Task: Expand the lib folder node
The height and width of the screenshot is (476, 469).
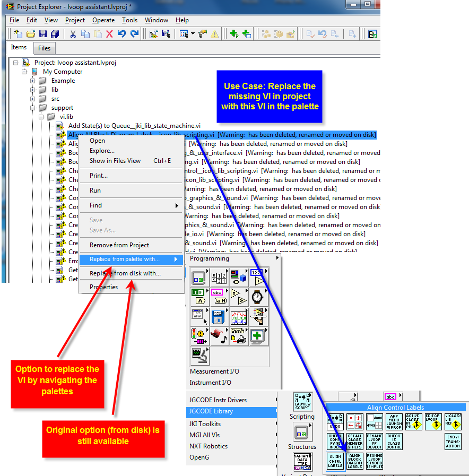Action: click(33, 90)
